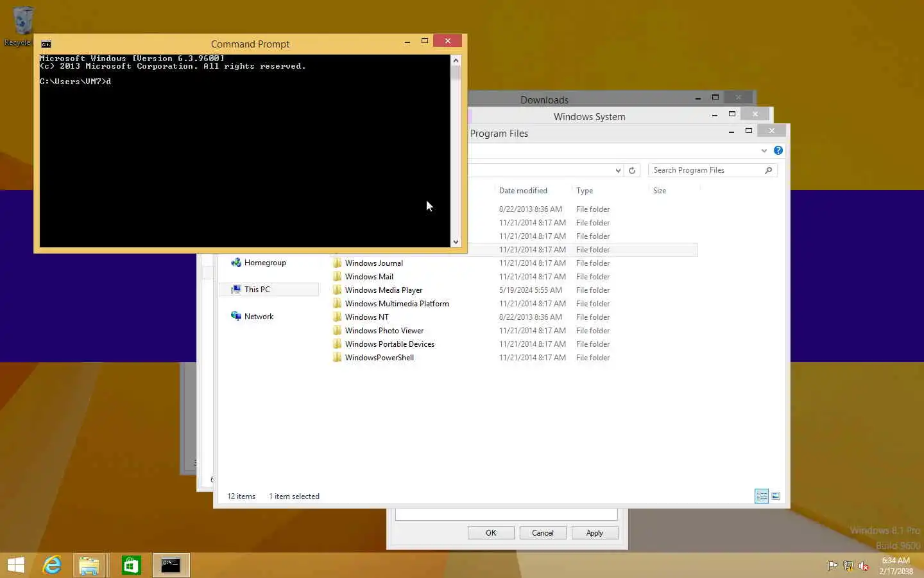Click Apply in the dialog behind
The image size is (924, 578).
pos(594,533)
